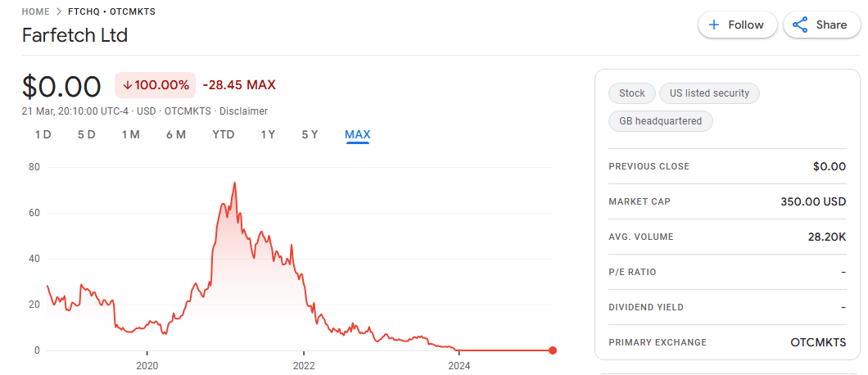Click the FTCHQ • OTCMKTS breadcrumb

click(x=112, y=11)
